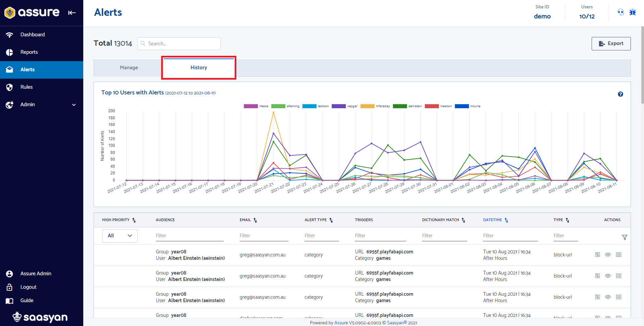The width and height of the screenshot is (644, 326).
Task: Collapse the sidebar with the arrow icon
Action: point(72,13)
